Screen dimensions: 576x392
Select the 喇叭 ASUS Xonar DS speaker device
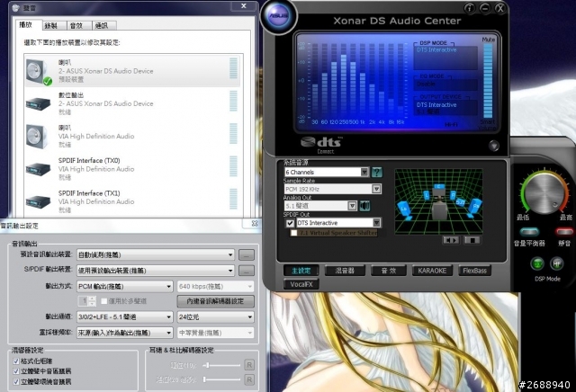[x=132, y=70]
